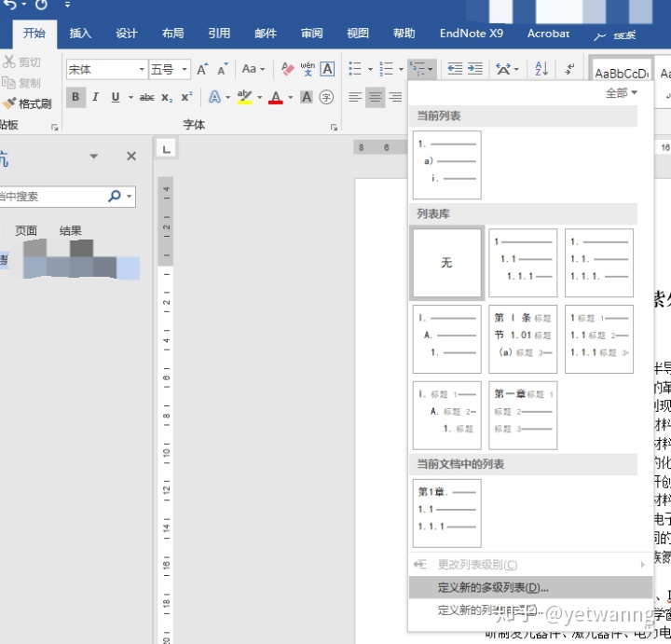Viewport: 671px width, 644px height.
Task: Click the Character Shading A icon
Action: coord(307,97)
